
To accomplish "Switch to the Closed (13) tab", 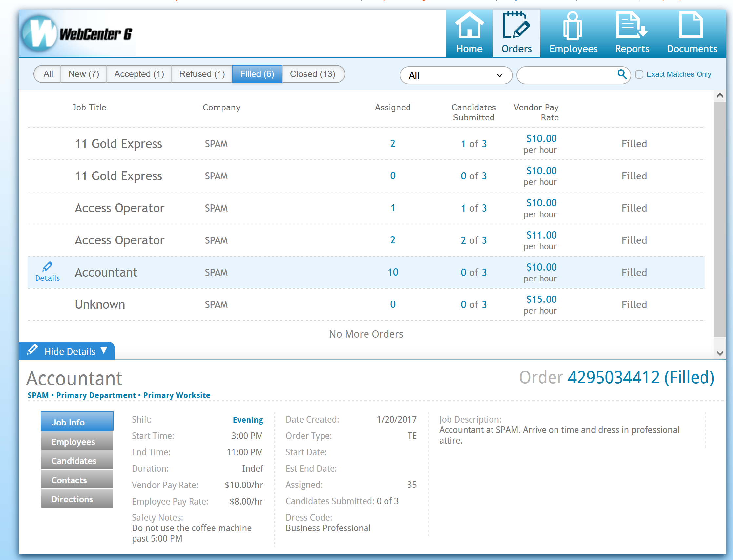I will tap(312, 74).
